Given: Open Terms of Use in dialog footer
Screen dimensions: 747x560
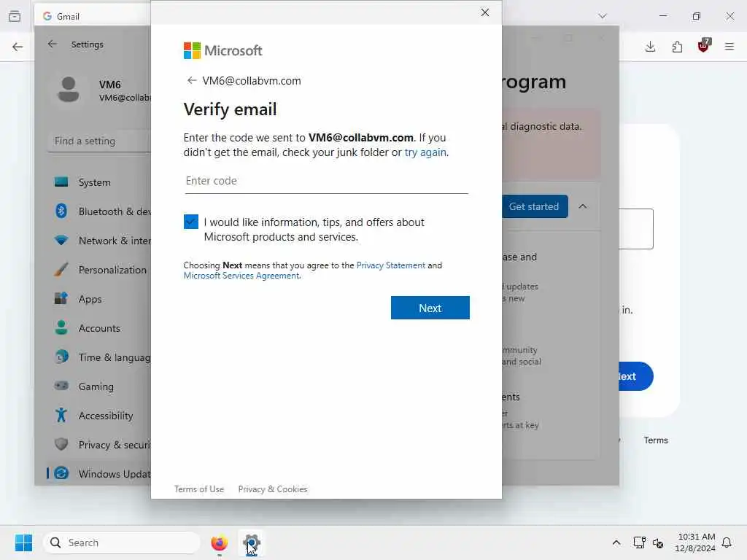Looking at the screenshot, I should 199,489.
